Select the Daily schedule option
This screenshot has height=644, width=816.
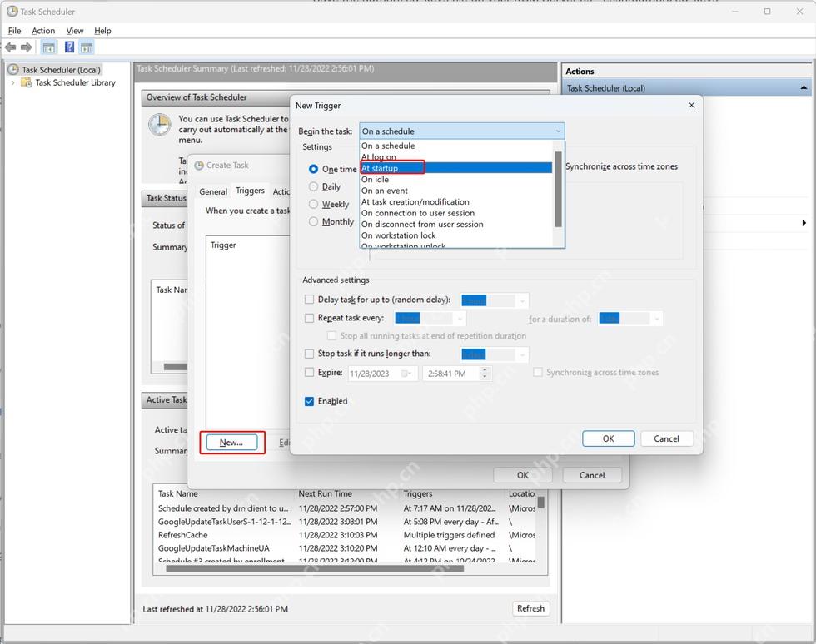point(313,186)
